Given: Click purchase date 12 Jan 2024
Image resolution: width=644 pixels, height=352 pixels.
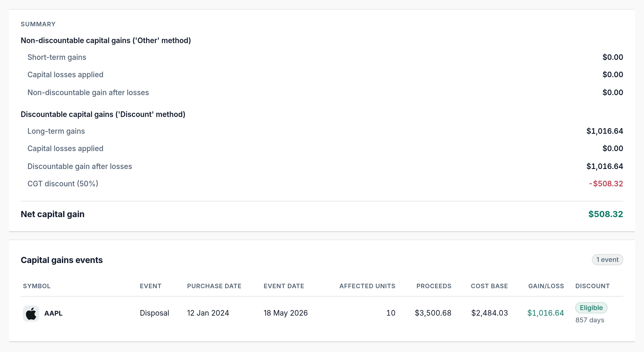Looking at the screenshot, I should (x=208, y=313).
